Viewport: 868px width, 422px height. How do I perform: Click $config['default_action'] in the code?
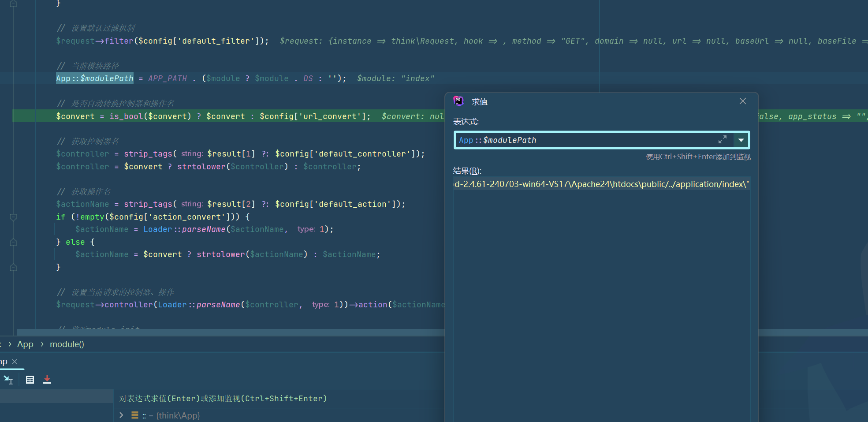[337, 204]
